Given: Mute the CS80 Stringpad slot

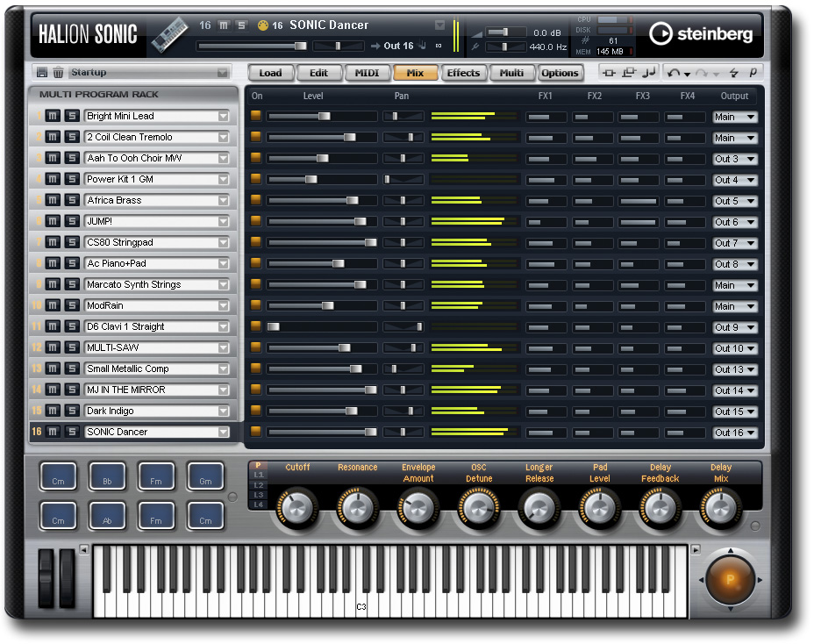Looking at the screenshot, I should tap(53, 242).
